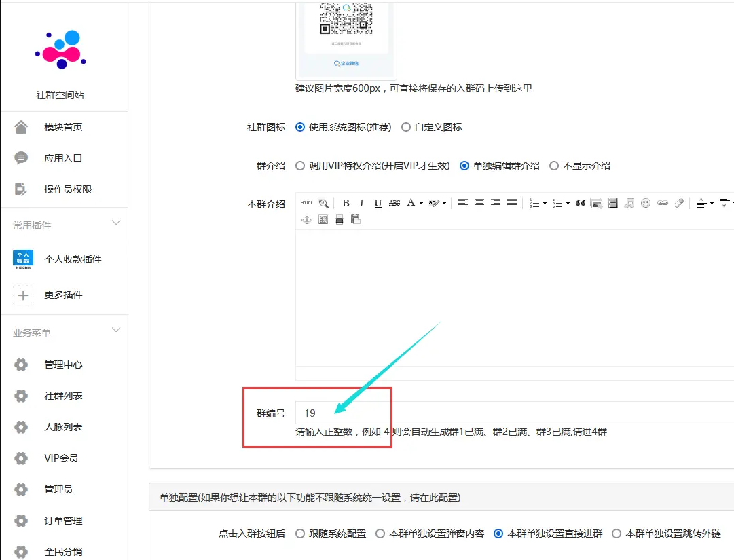Viewport: 734px width, 560px height.
Task: Open 模块首页 in sidebar
Action: (x=65, y=127)
